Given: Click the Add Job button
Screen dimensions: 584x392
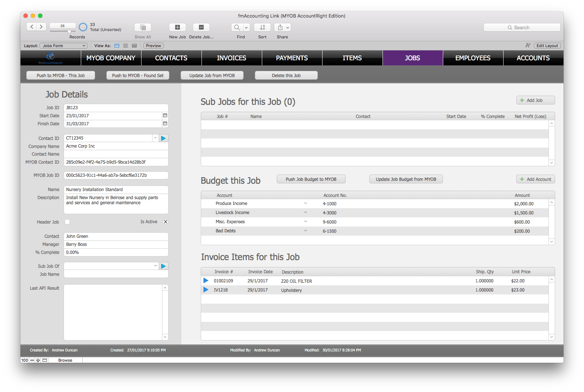Looking at the screenshot, I should click(536, 100).
